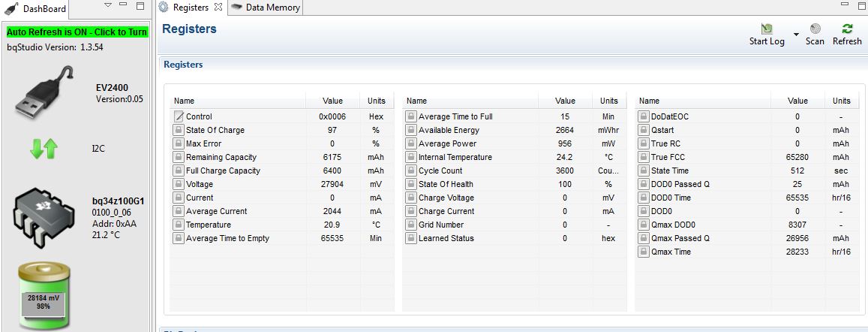Click the Start Log icon
This screenshot has width=868, height=332.
[767, 29]
